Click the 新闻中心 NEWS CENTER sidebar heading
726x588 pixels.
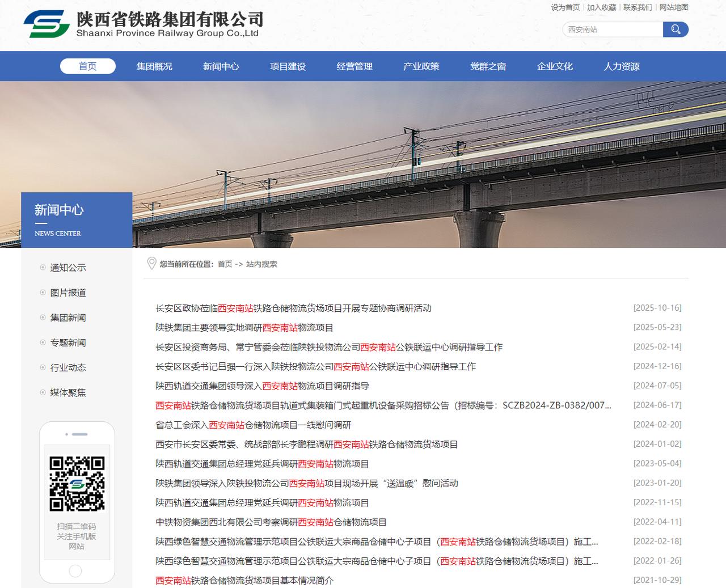click(x=77, y=220)
